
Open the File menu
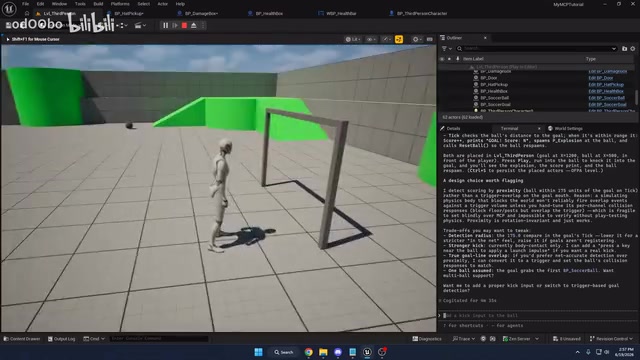tap(25, 4)
